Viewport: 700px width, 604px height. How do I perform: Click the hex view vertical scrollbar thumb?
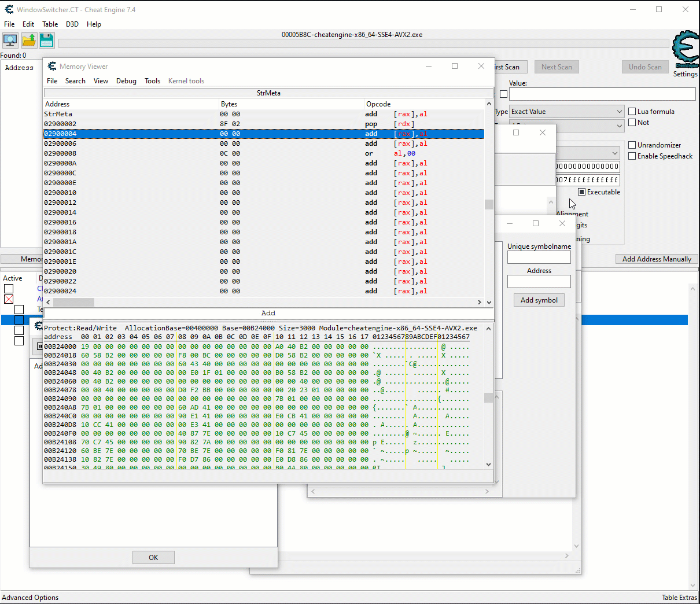click(489, 398)
